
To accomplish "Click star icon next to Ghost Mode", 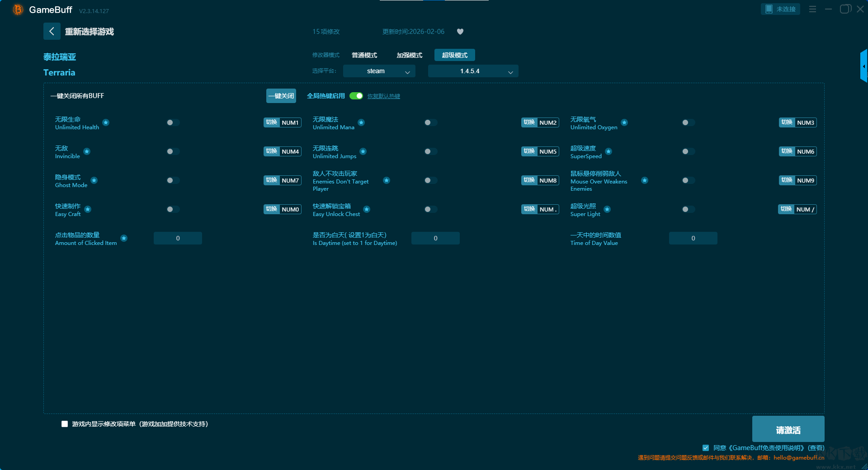I will click(94, 180).
